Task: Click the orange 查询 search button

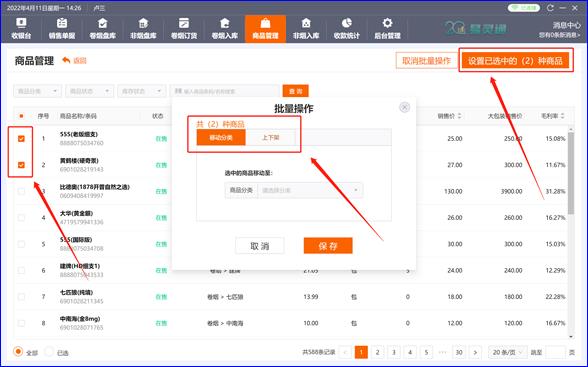Action: coord(296,91)
